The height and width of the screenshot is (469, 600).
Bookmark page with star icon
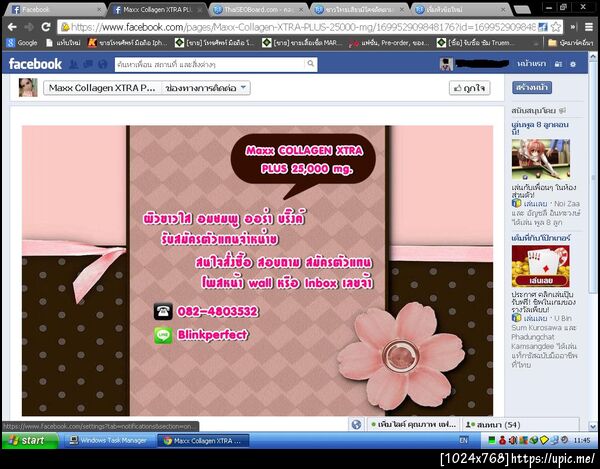pyautogui.click(x=556, y=27)
